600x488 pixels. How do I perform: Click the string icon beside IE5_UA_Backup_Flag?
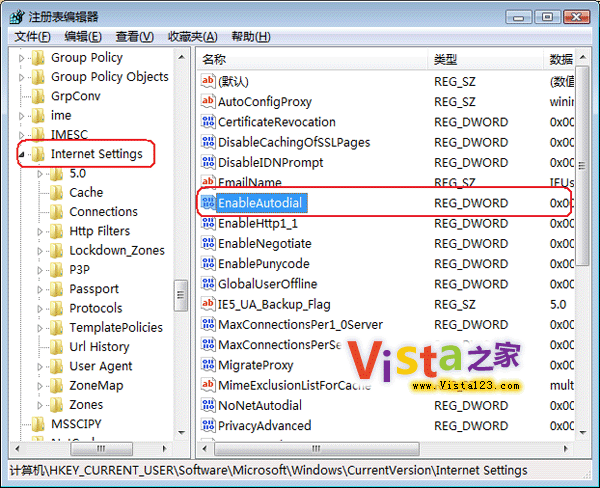click(209, 304)
